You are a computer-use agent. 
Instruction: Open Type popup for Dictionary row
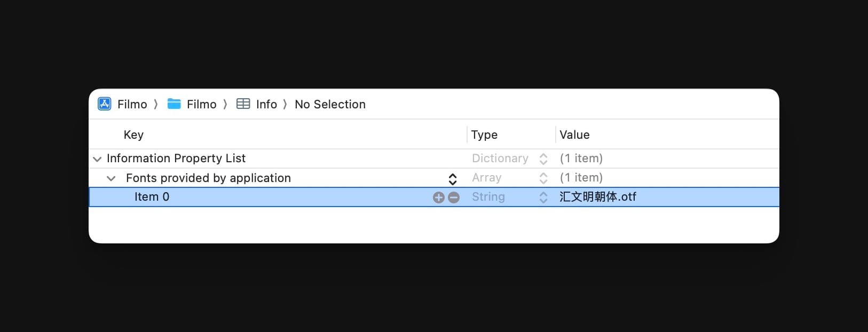(543, 159)
